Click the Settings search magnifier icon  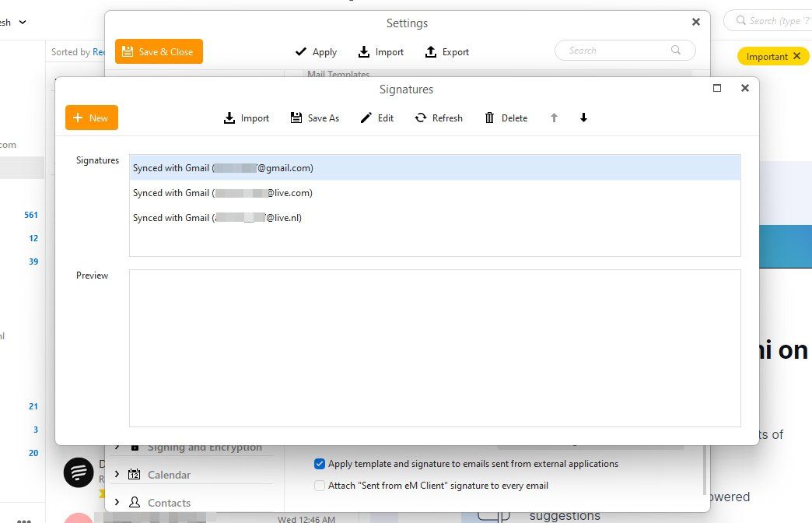pos(676,50)
